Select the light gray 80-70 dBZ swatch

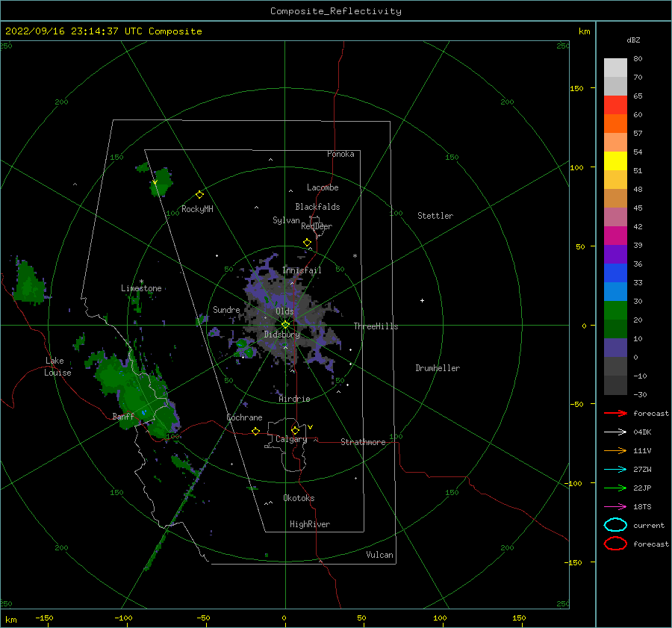coord(615,68)
